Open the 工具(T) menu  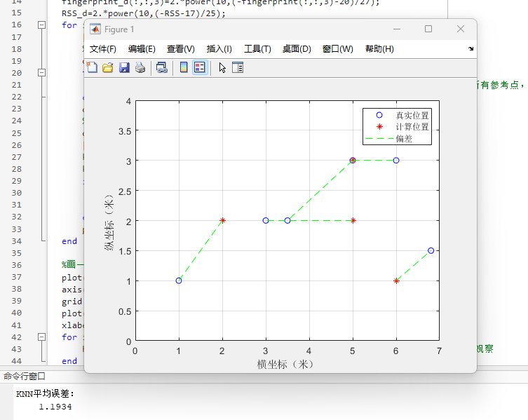pos(257,49)
